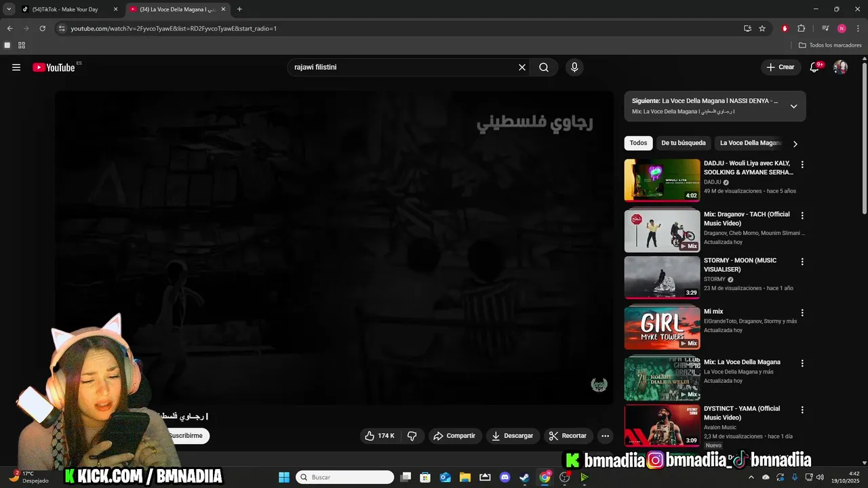Open Chrome profile N avatar
This screenshot has width=868, height=488.
pos(842,28)
